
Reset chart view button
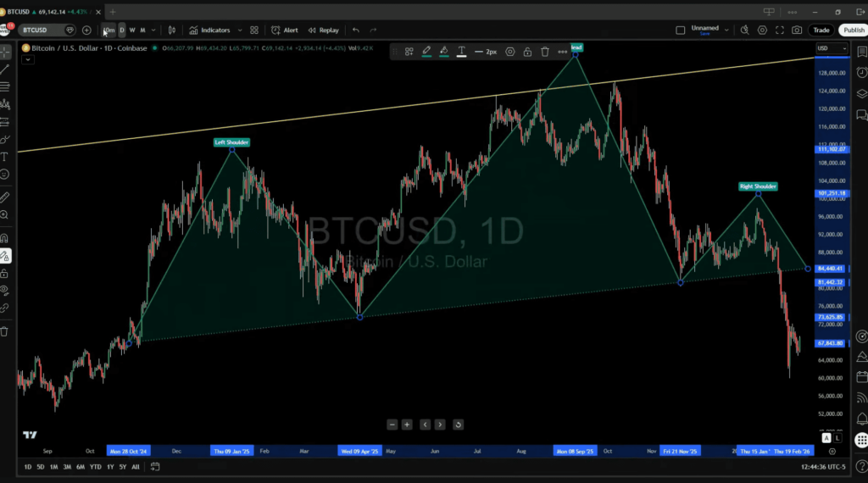(x=458, y=425)
